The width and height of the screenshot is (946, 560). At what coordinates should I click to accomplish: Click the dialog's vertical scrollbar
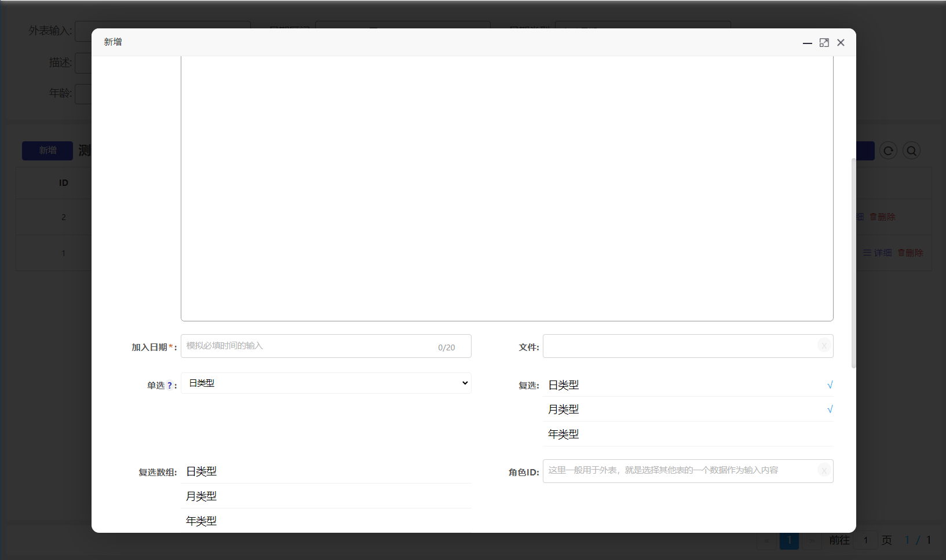pyautogui.click(x=853, y=261)
